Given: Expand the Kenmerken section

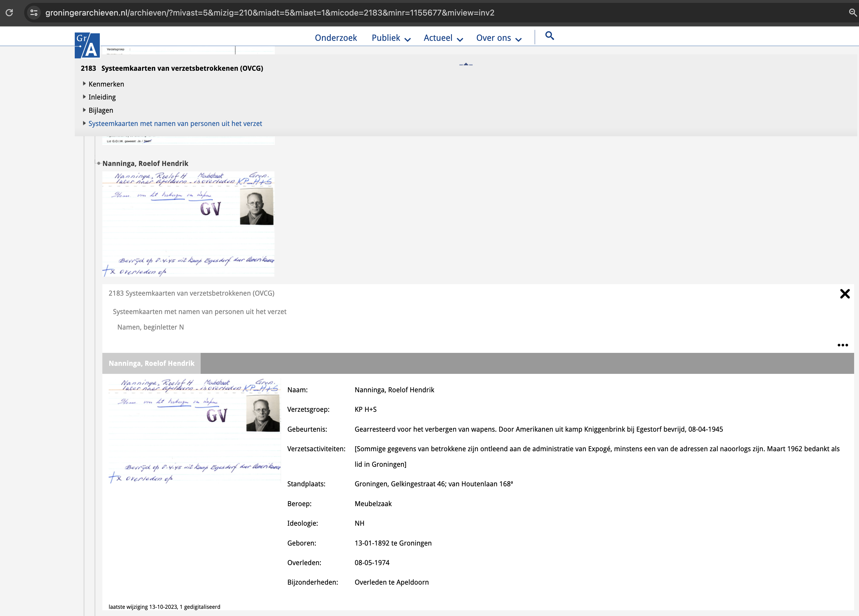Looking at the screenshot, I should [x=106, y=84].
